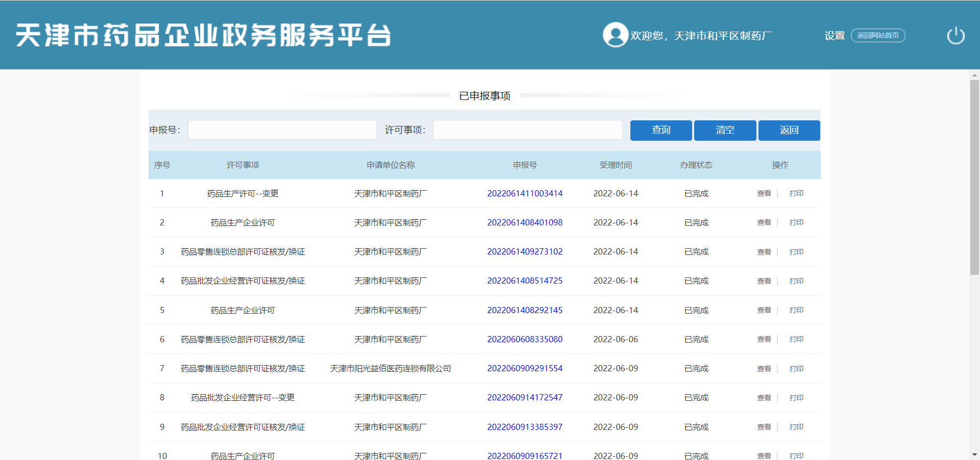This screenshot has width=980, height=460.
Task: Click the scrollbar down arrow
Action: (974, 454)
